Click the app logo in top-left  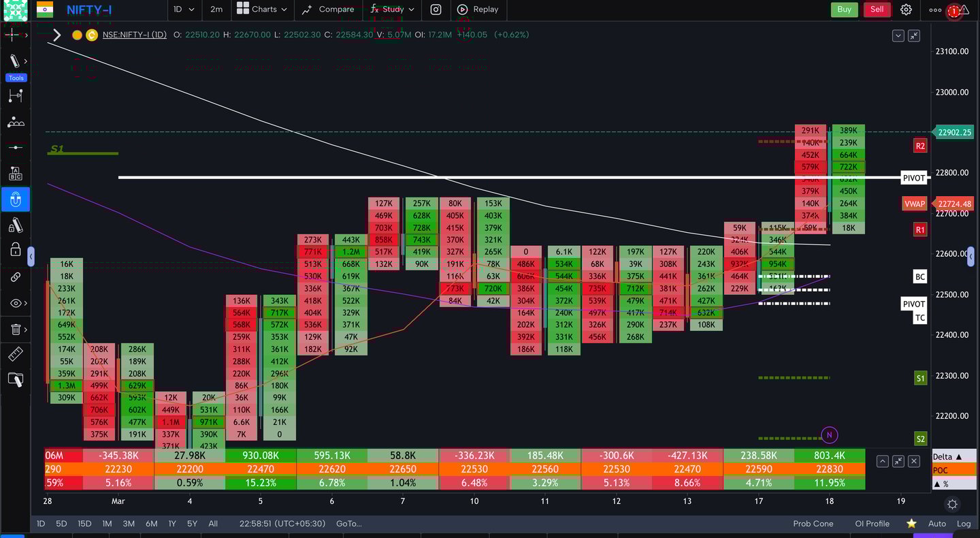[x=15, y=10]
